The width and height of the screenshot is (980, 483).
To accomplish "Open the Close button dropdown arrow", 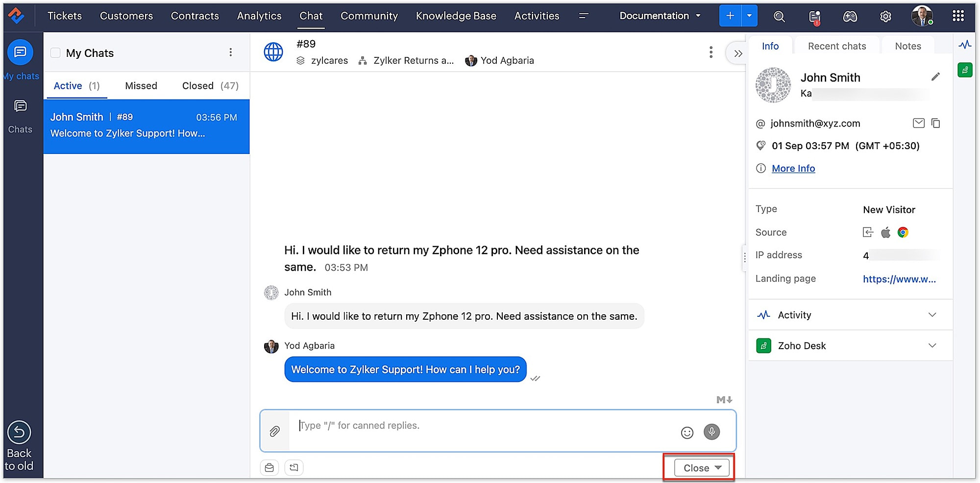I will (718, 467).
